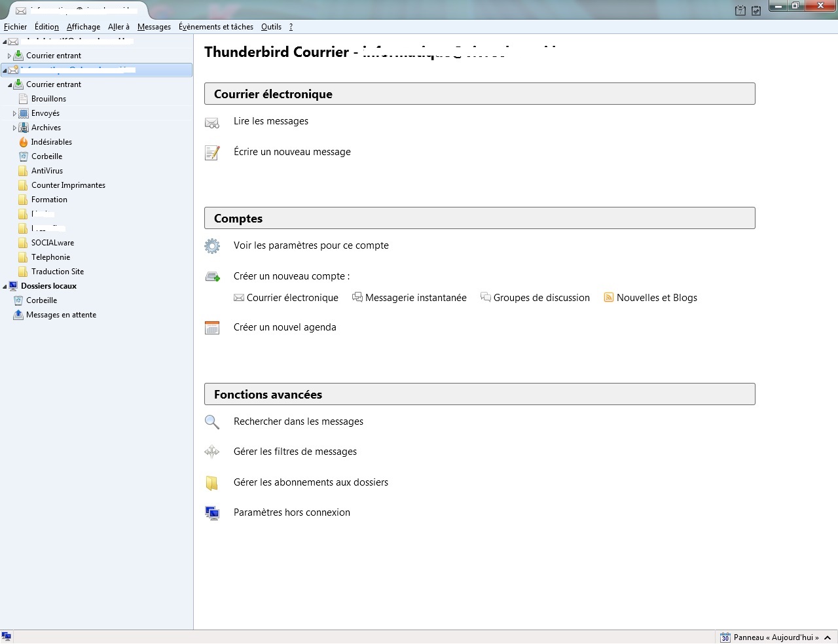
Task: Collapse the first account in folder tree
Action: coord(4,41)
